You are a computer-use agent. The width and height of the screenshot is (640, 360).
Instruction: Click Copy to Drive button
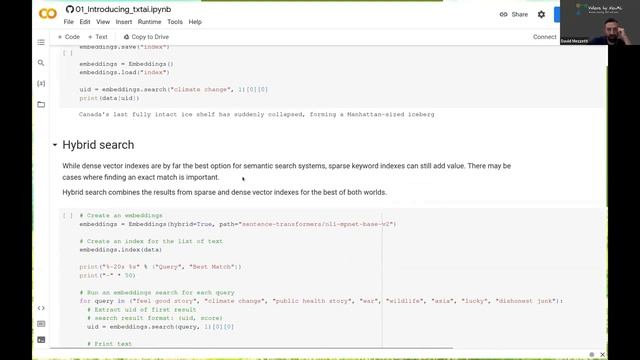pyautogui.click(x=146, y=37)
